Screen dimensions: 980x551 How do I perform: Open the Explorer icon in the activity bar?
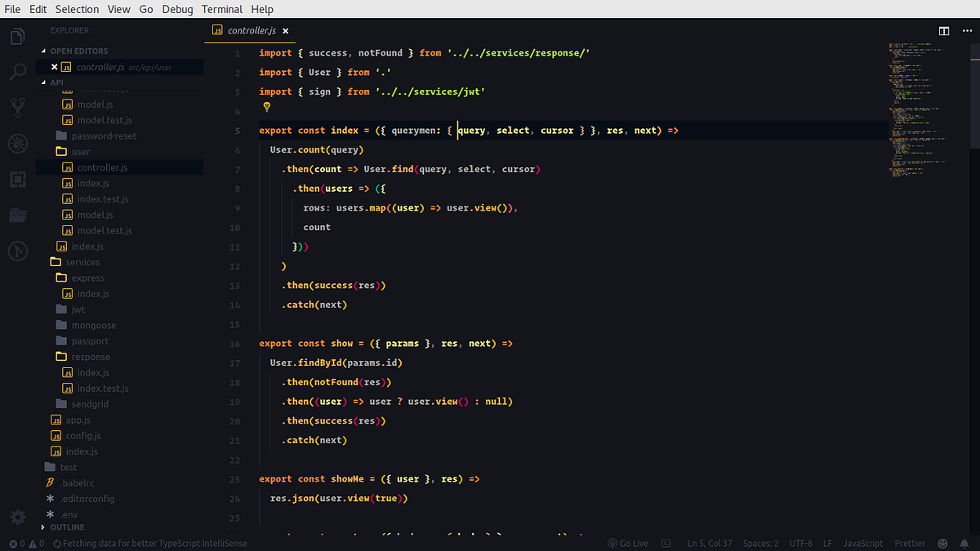point(17,36)
